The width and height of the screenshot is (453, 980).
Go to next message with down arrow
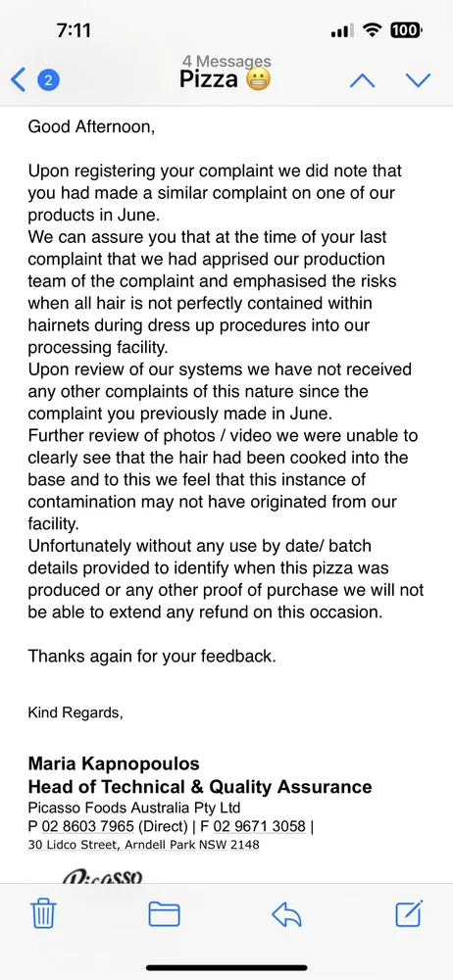coord(418,80)
